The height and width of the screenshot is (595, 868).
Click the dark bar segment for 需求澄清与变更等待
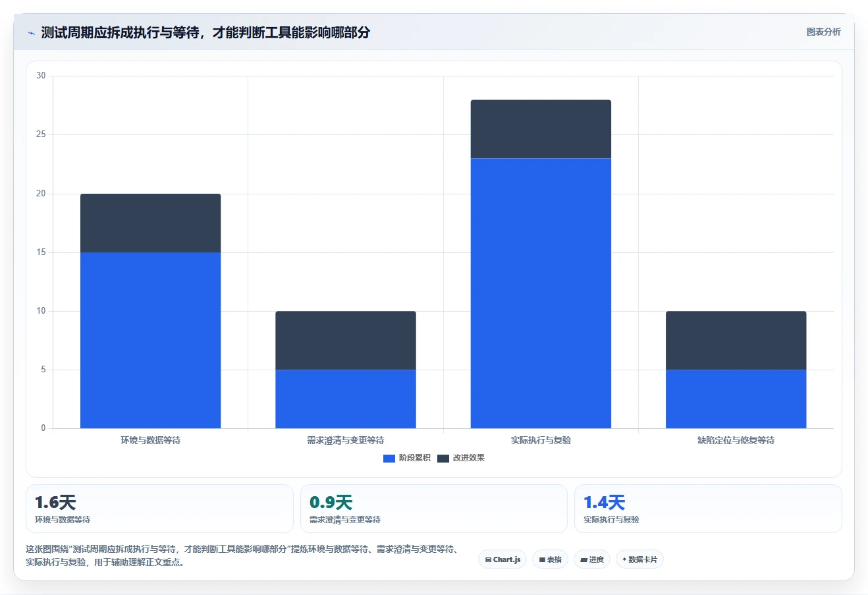tap(345, 340)
